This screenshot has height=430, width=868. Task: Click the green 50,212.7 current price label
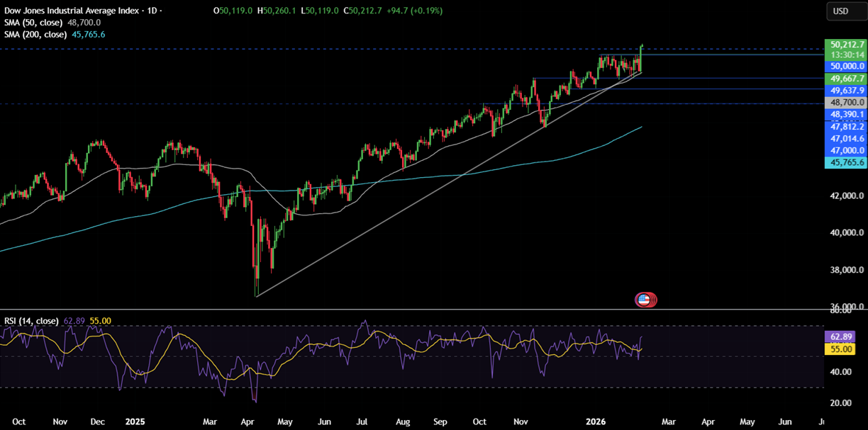846,45
